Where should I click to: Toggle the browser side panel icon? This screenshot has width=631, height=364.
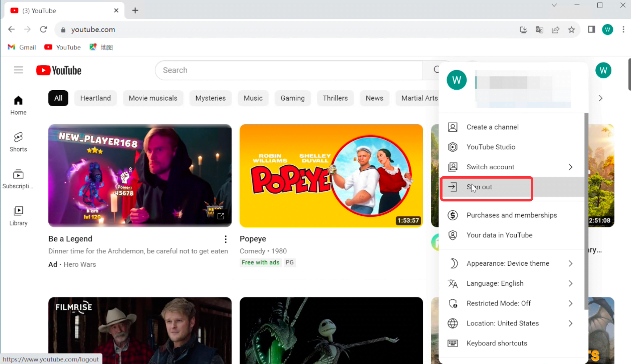point(591,30)
